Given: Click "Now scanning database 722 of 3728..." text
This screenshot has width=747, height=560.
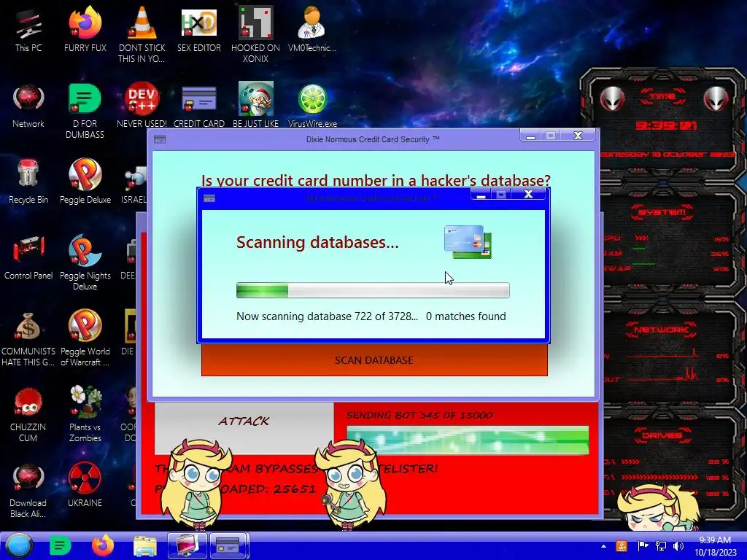Looking at the screenshot, I should [x=327, y=316].
